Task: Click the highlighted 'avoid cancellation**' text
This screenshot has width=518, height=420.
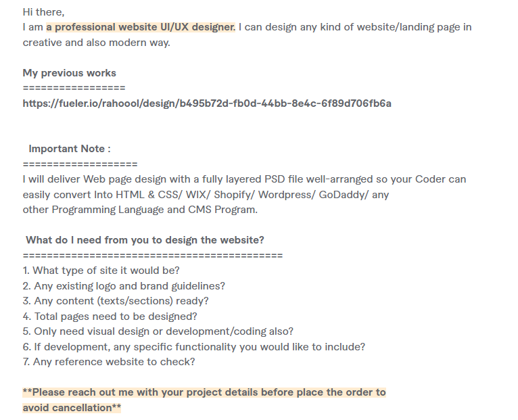Action: [x=72, y=408]
